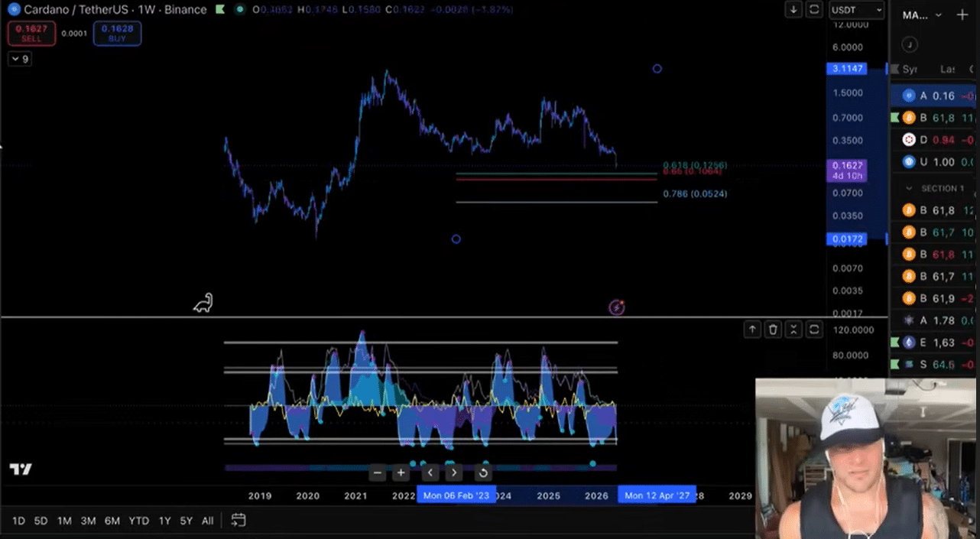Click the 0.0172 price axis label
The image size is (980, 539).
[x=848, y=239]
